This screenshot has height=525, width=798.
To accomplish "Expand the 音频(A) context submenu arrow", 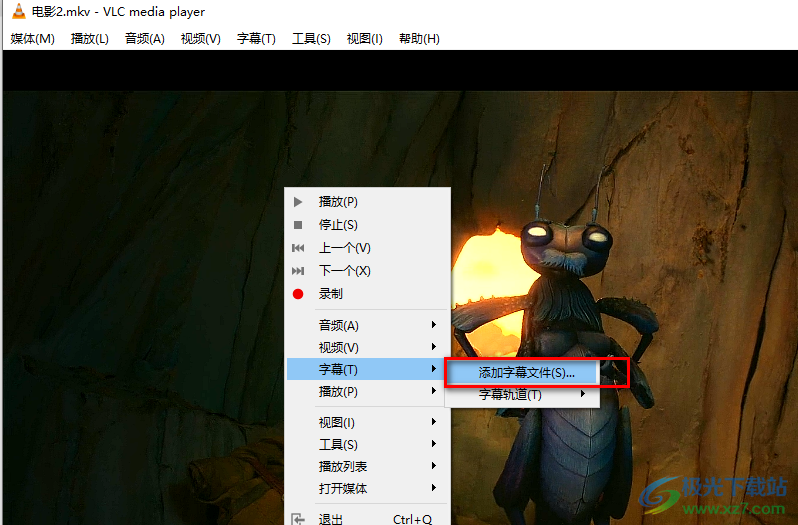I will 434,325.
